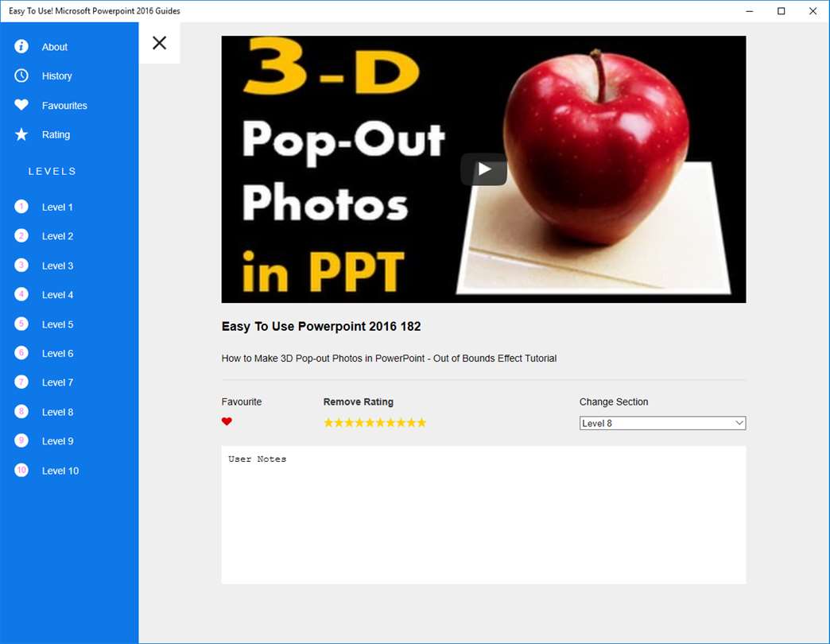This screenshot has width=830, height=644.
Task: Click the title Easy To Use Powerpoint 2016 182
Action: (320, 326)
